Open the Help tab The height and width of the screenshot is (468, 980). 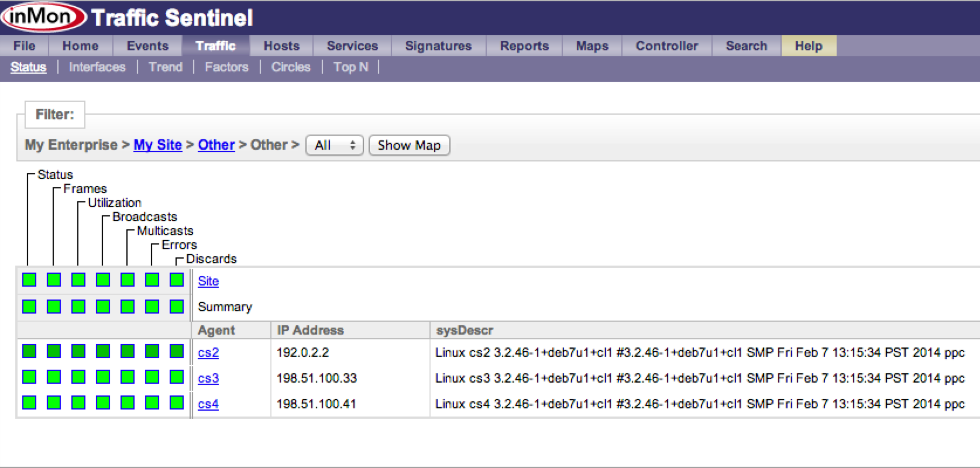[x=808, y=46]
